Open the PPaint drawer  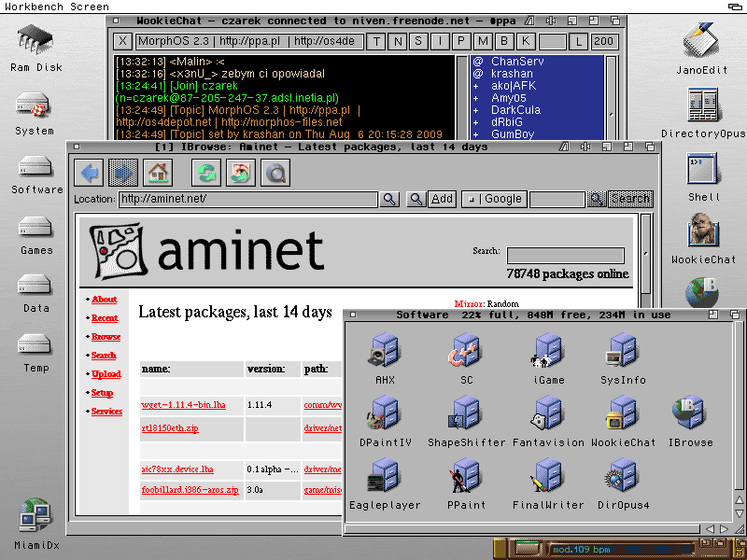[466, 476]
